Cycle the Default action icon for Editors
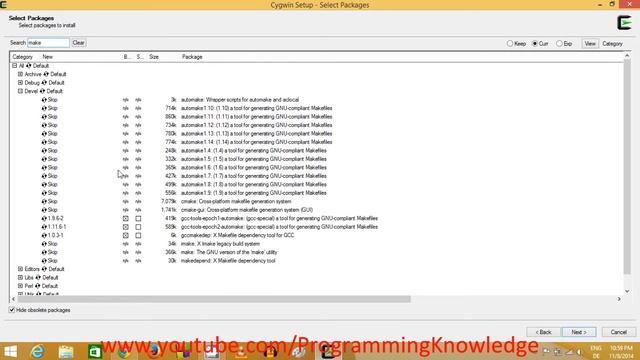The width and height of the screenshot is (640, 360). [x=44, y=269]
